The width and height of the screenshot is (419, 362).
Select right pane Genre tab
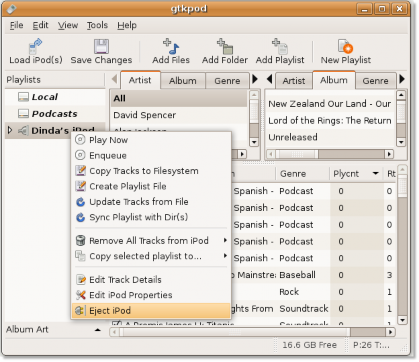coord(375,81)
